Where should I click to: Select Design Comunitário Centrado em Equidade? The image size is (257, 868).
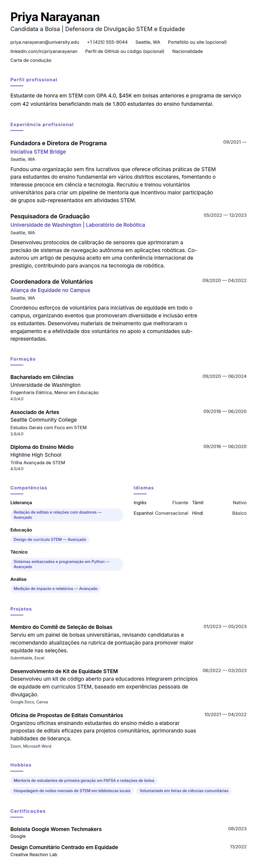tap(64, 847)
